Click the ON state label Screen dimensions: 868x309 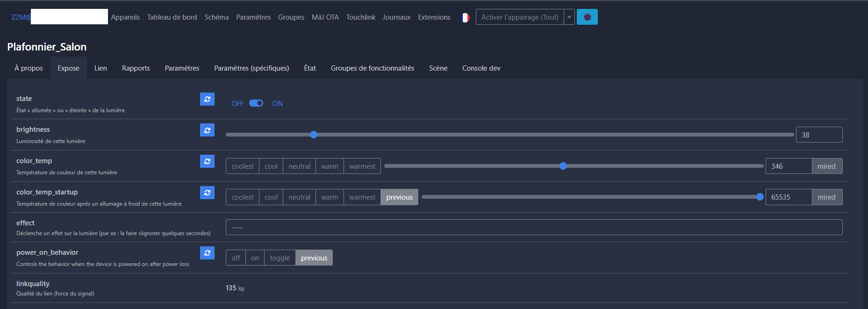[278, 104]
